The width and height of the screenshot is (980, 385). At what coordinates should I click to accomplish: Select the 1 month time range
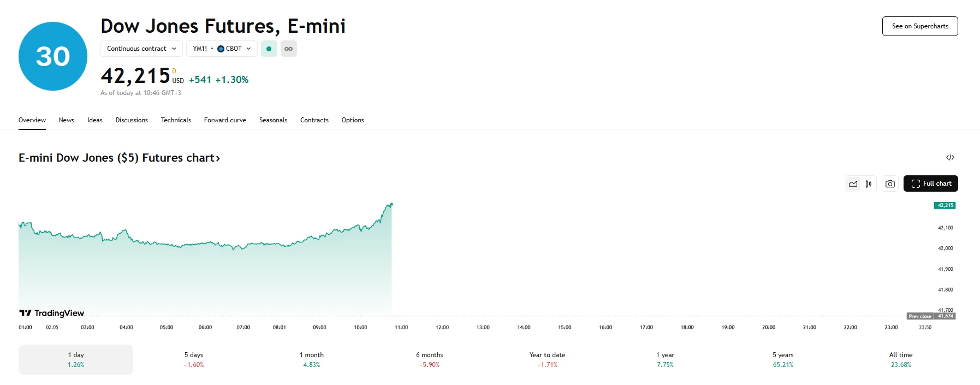click(x=311, y=359)
